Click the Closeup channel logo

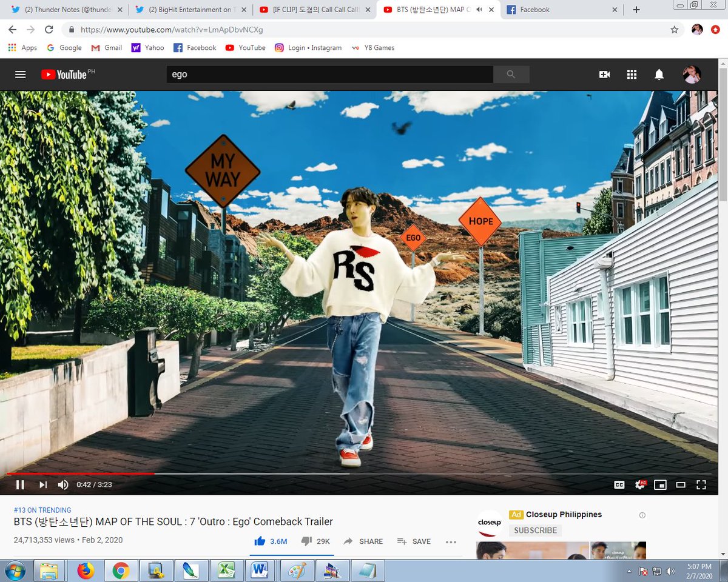click(490, 523)
